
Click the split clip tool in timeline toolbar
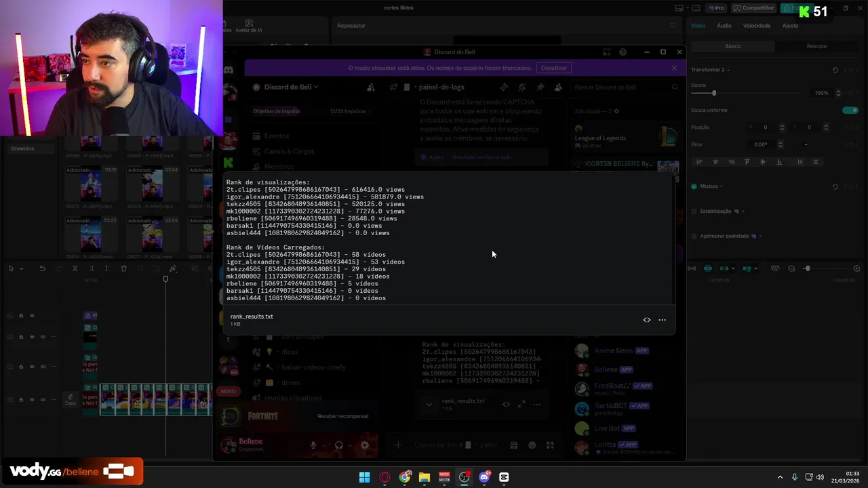(x=75, y=268)
